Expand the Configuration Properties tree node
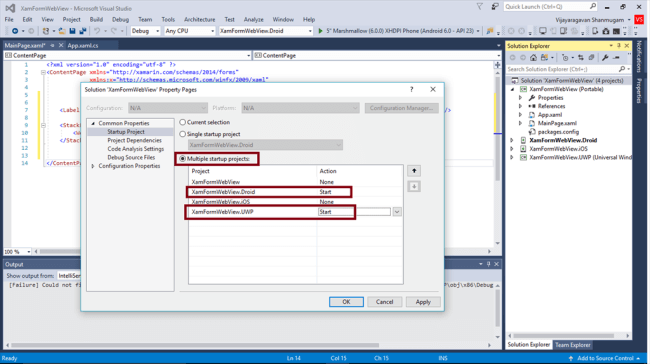The height and width of the screenshot is (364, 650). click(93, 166)
